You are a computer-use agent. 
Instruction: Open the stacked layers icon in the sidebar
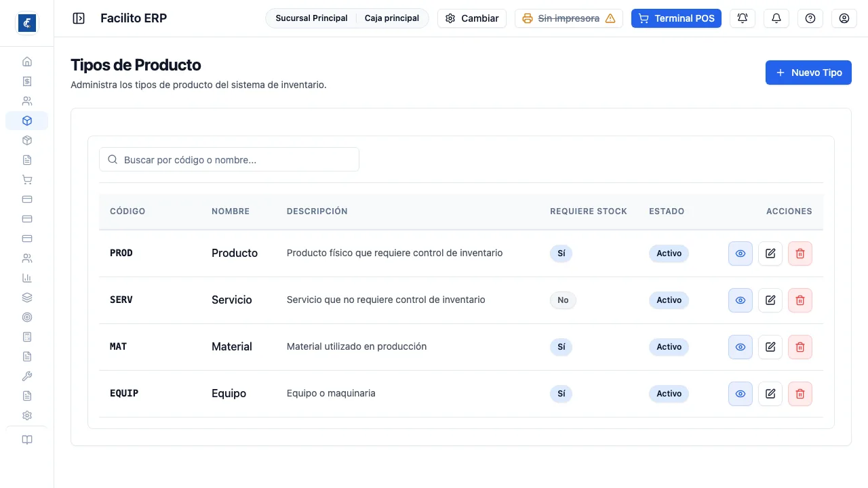pos(27,298)
